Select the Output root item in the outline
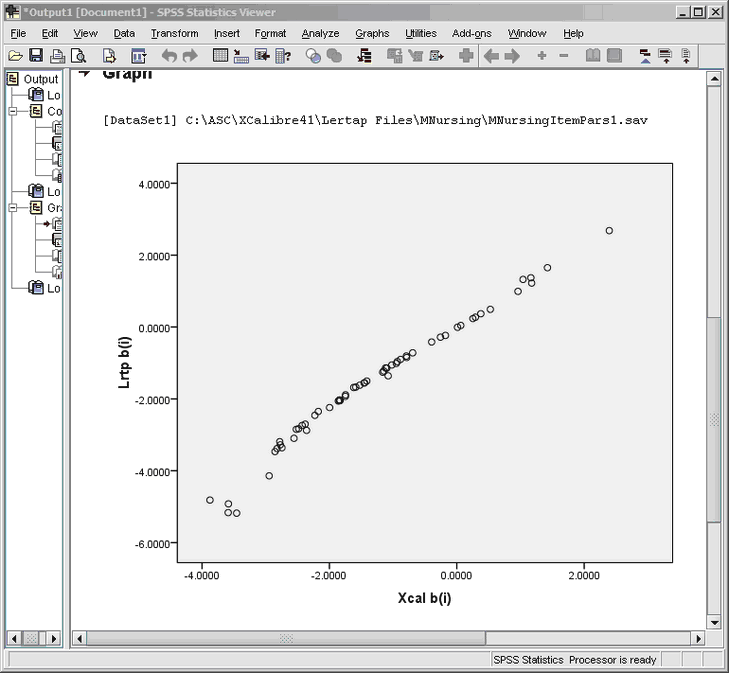The width and height of the screenshot is (729, 673). coord(40,79)
